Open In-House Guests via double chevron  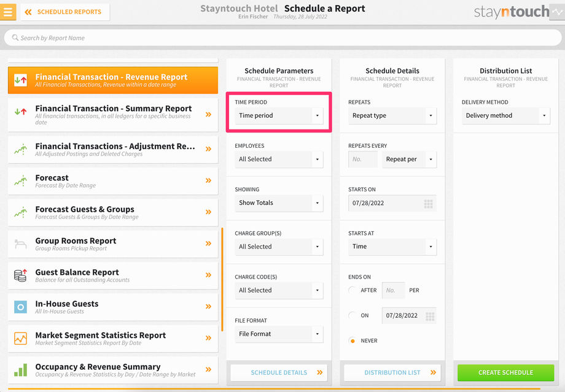pyautogui.click(x=208, y=306)
